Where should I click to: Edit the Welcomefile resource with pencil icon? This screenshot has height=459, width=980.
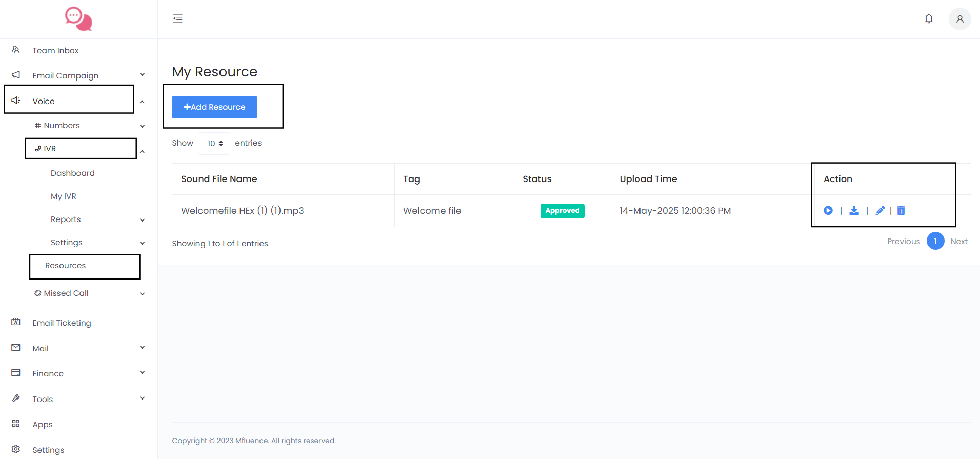coord(880,211)
